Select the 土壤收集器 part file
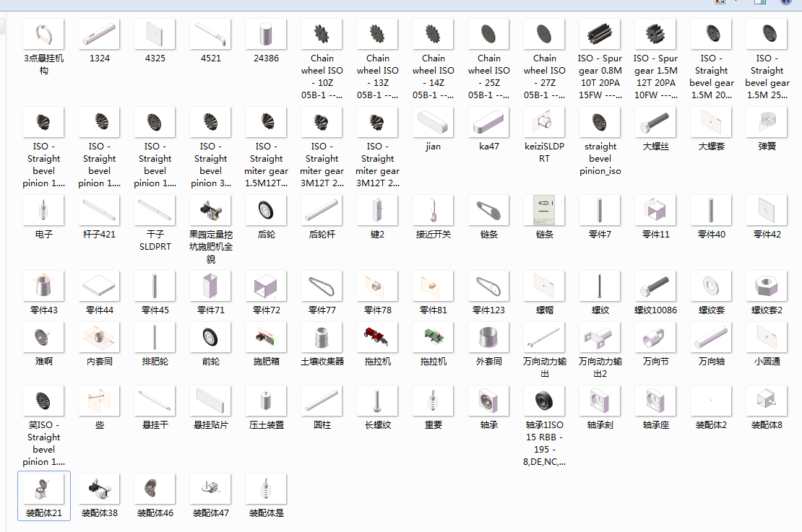The image size is (802, 532). 322,338
